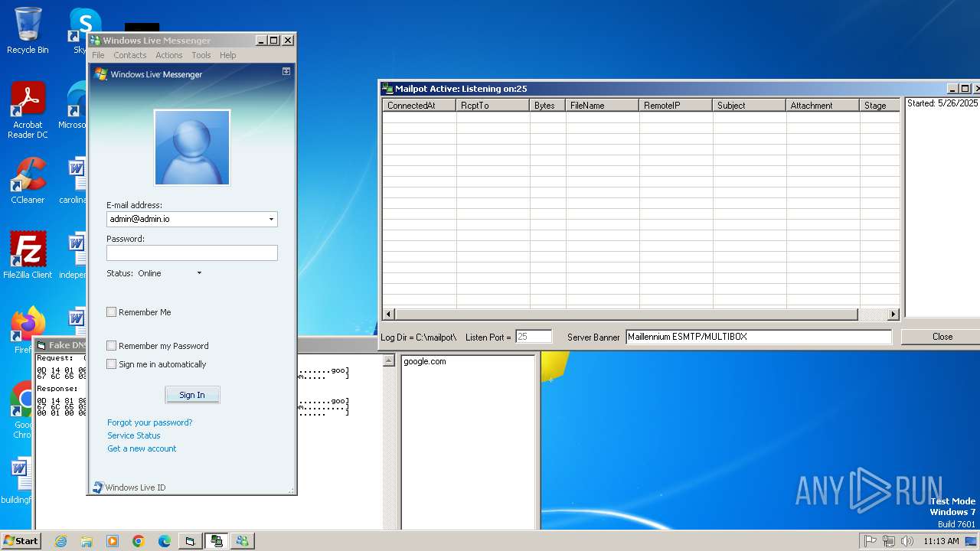Open Action Center flag tray icon
Screen dimensions: 980x551
[x=870, y=541]
